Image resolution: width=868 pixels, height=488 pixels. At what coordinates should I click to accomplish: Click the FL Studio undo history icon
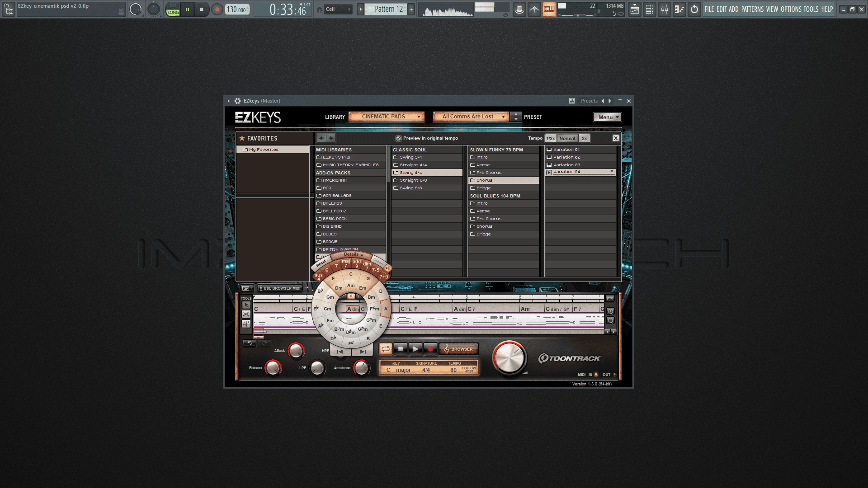[x=694, y=9]
